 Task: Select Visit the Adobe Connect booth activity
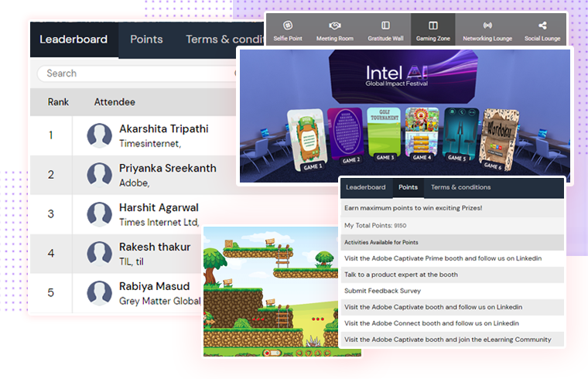453,323
